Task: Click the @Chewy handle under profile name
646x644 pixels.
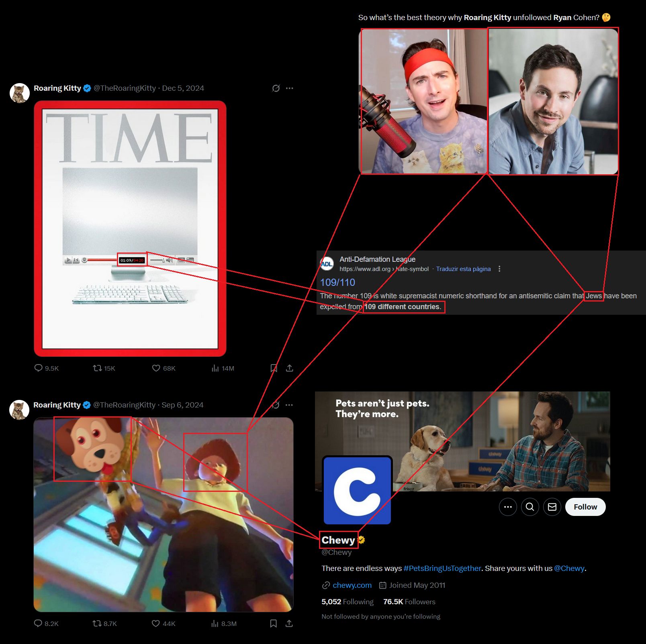Action: pyautogui.click(x=337, y=552)
